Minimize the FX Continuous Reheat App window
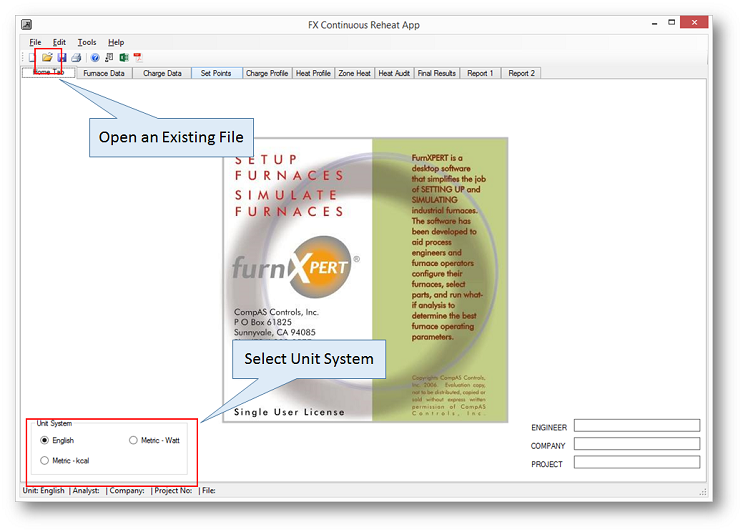This screenshot has height=532, width=743. point(654,23)
